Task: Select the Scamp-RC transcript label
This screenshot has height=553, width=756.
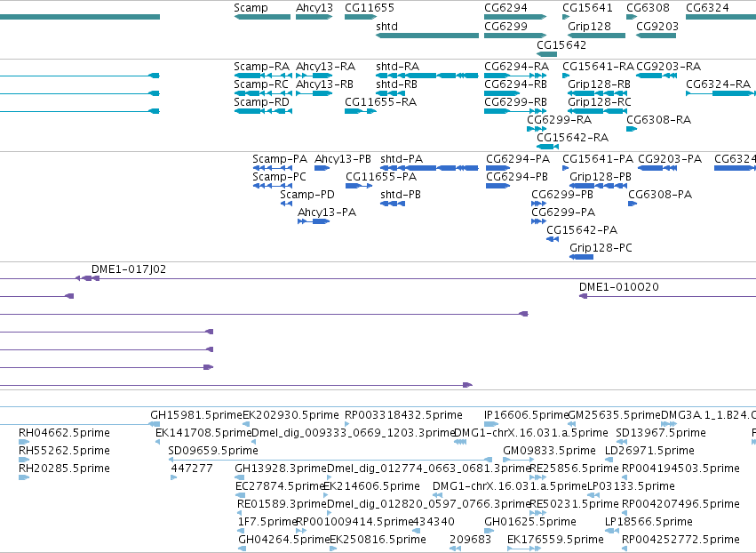Action: click(261, 84)
